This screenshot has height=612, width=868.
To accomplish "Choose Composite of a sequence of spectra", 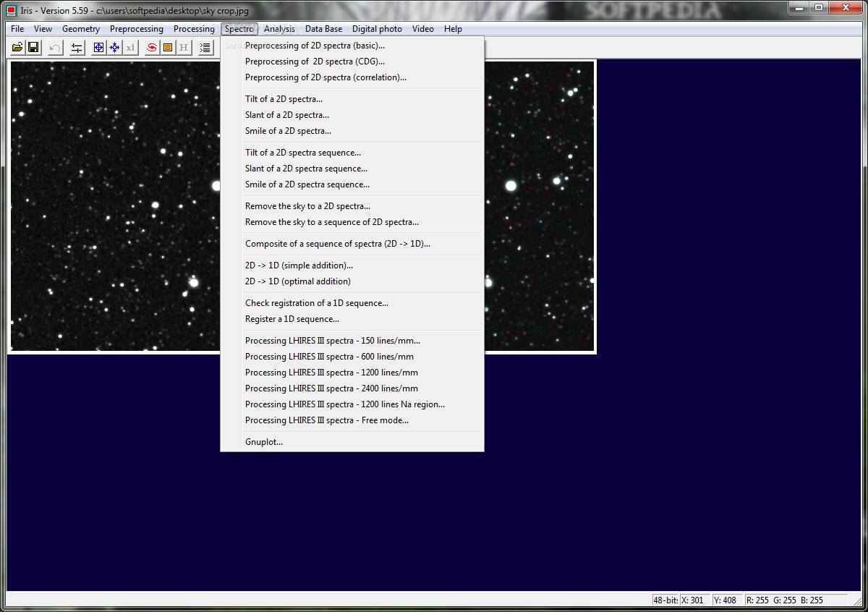I will [x=352, y=244].
